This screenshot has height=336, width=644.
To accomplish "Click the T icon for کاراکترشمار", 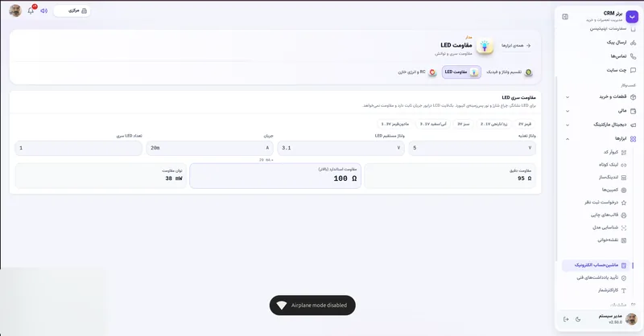I will [x=624, y=290].
